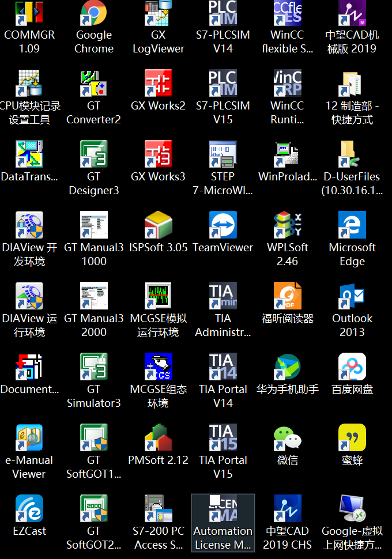Click the 12 制造部 folder shortcut

[352, 84]
